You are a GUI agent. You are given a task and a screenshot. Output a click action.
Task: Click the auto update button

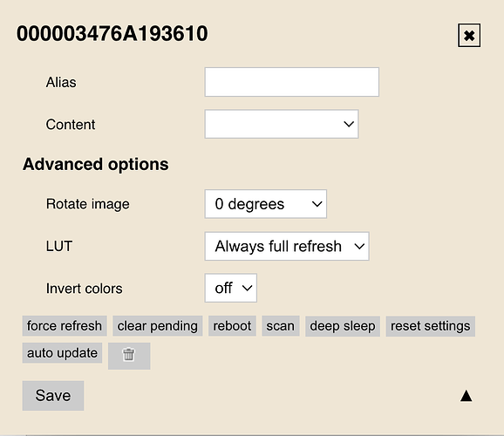pos(63,353)
